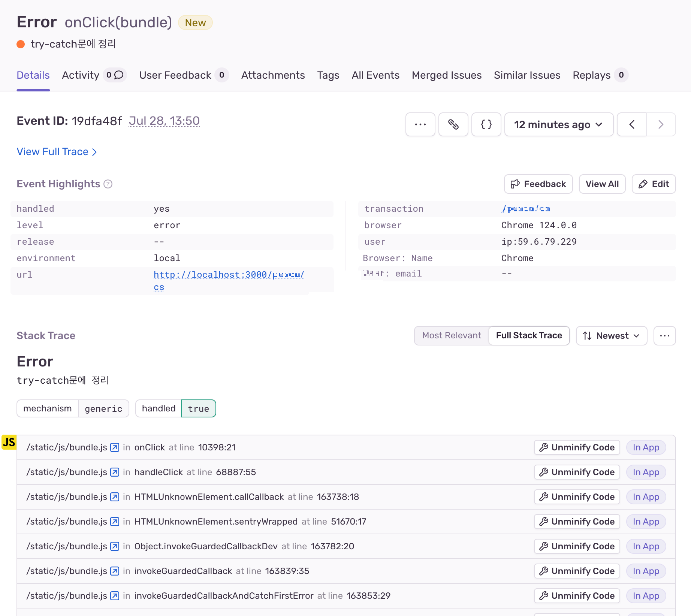Edit the event highlights

tap(654, 184)
